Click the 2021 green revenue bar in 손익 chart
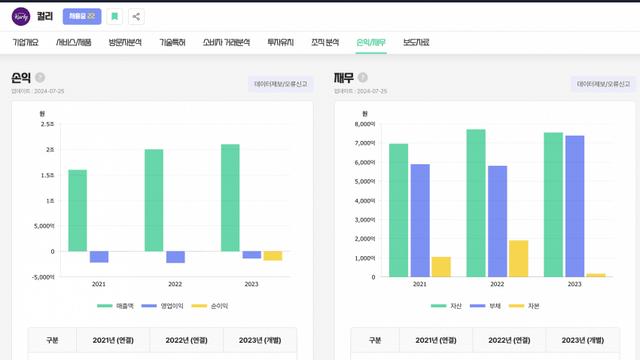The height and width of the screenshot is (360, 640). click(77, 210)
